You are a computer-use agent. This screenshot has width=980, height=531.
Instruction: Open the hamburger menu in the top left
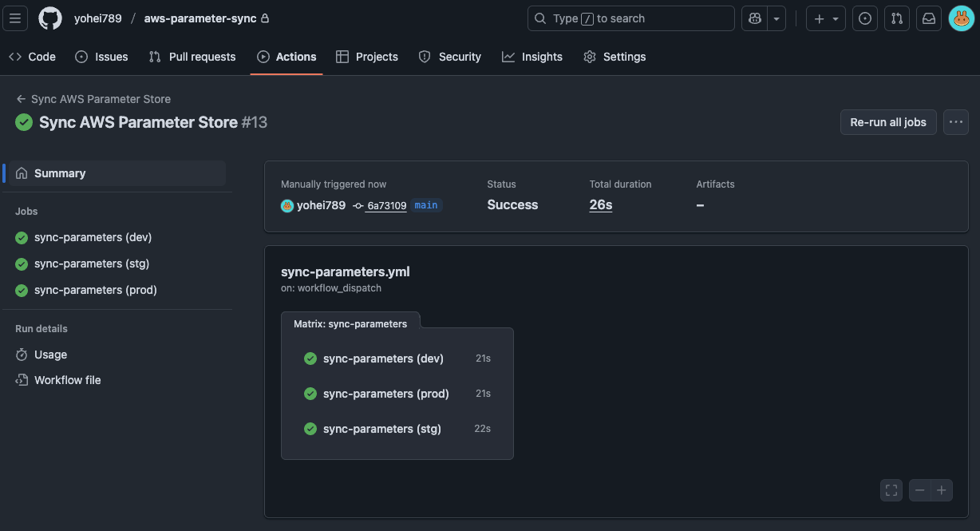point(14,18)
